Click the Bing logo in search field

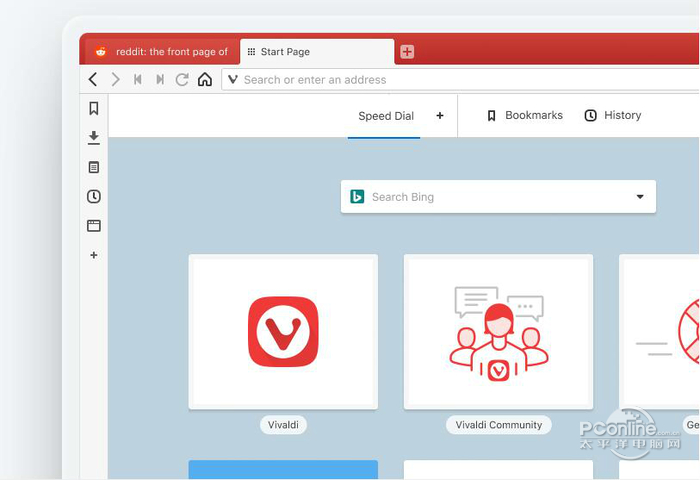pyautogui.click(x=357, y=196)
